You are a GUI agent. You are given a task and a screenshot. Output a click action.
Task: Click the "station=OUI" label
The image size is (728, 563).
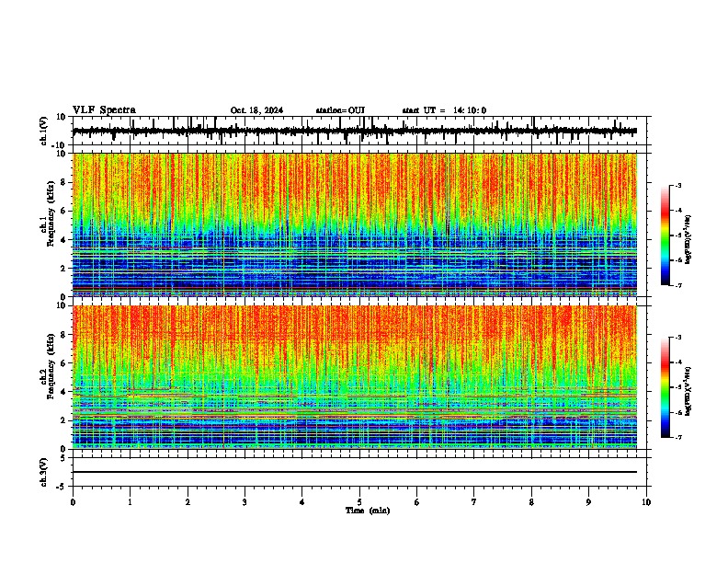tap(340, 110)
